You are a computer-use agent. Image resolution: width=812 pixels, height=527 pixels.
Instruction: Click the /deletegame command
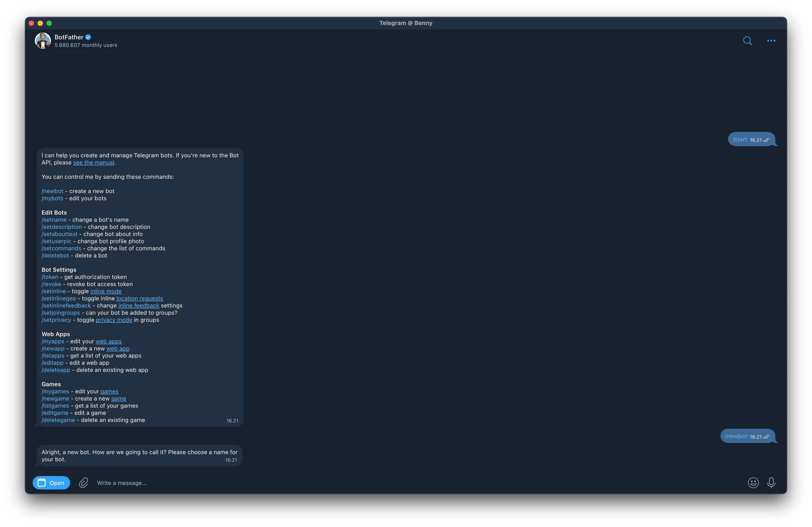(x=58, y=420)
